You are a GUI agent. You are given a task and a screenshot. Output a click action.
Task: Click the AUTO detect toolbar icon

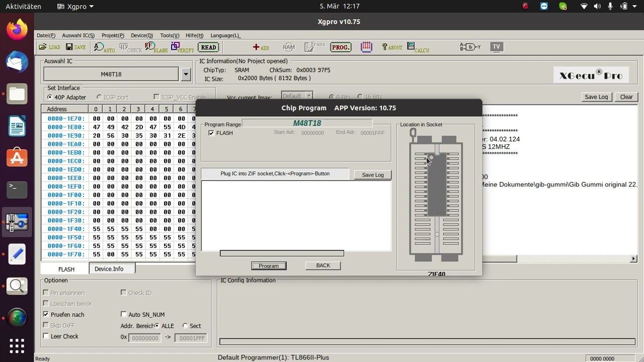click(104, 47)
